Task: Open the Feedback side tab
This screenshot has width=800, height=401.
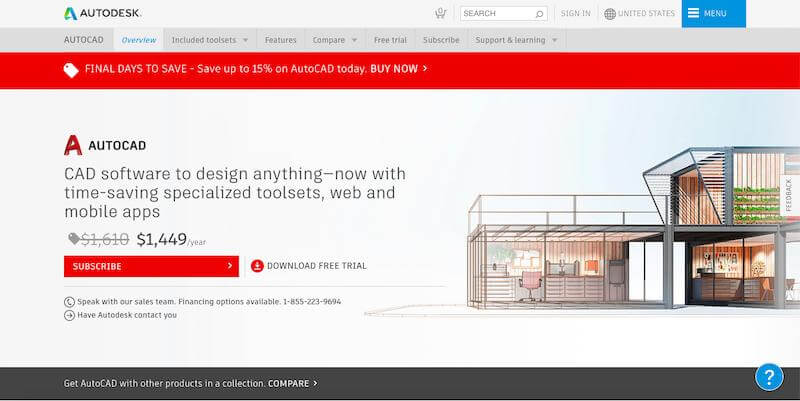Action: click(789, 196)
